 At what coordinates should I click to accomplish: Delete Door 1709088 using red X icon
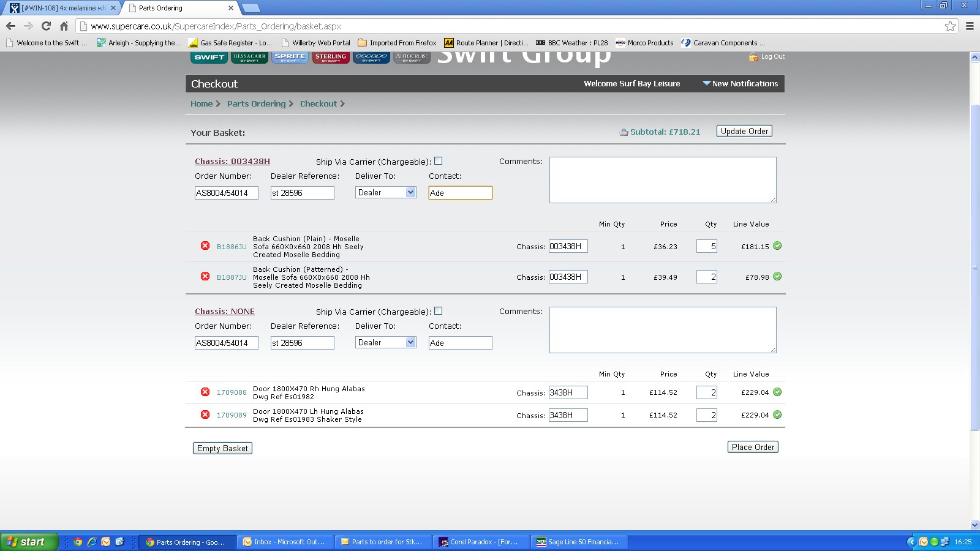click(x=205, y=392)
